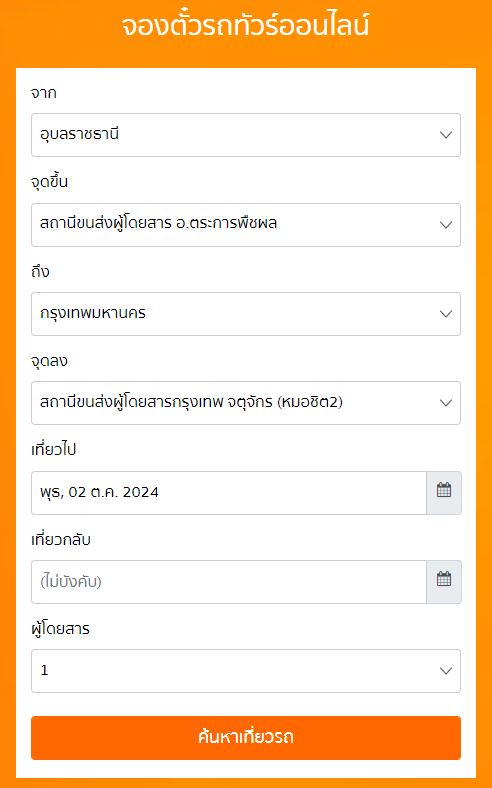The height and width of the screenshot is (788, 492).
Task: Select the ผู้โดยสาร passenger count dropdown
Action: click(246, 671)
